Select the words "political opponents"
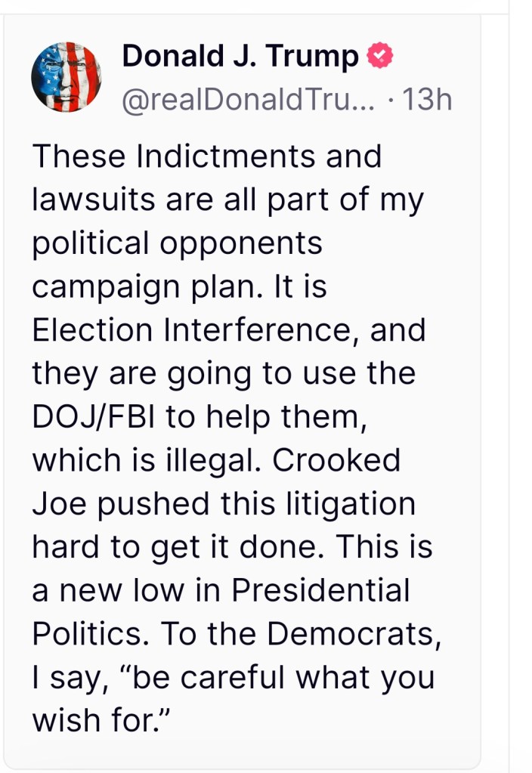Screen dimensions: 532x773 pyautogui.click(x=177, y=243)
